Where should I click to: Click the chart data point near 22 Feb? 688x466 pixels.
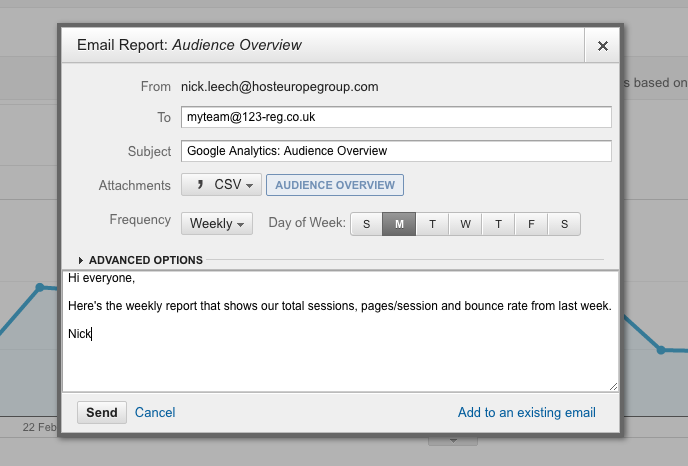click(40, 287)
